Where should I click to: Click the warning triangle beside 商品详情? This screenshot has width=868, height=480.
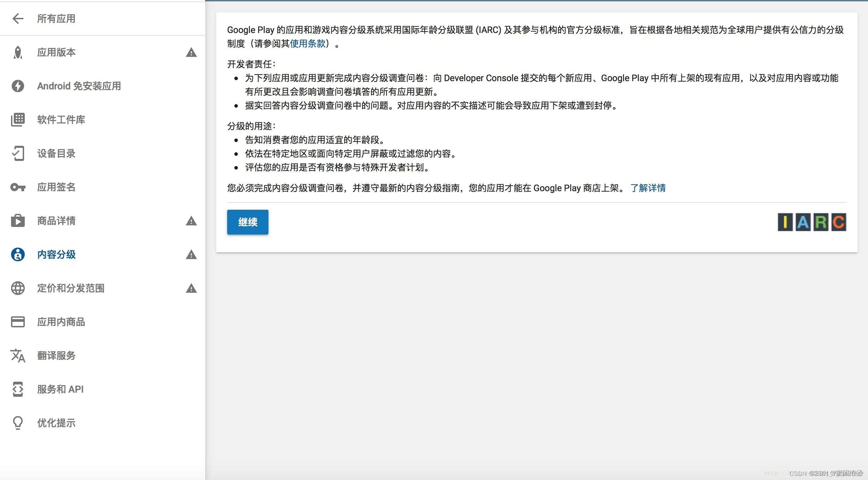tap(191, 221)
